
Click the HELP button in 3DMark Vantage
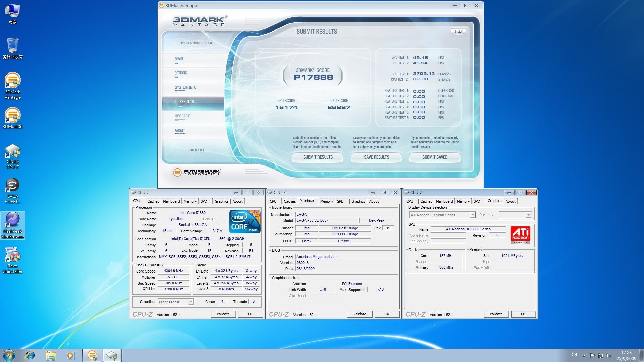[x=458, y=31]
